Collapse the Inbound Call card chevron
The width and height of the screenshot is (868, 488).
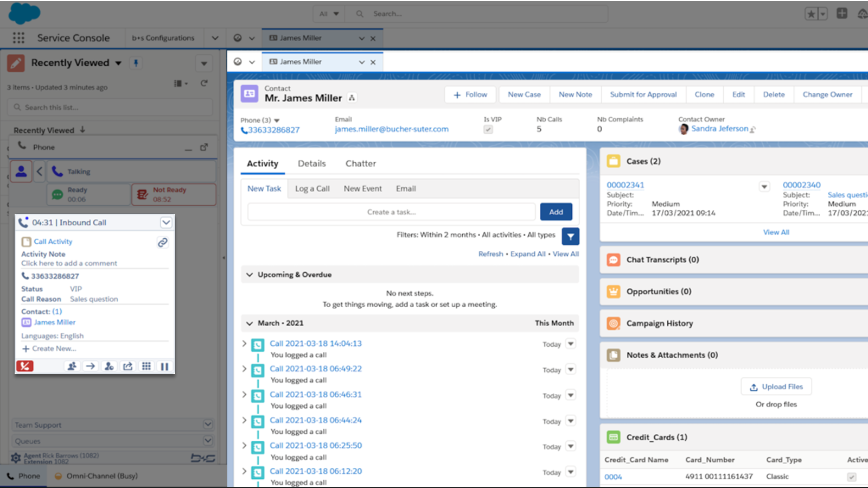click(x=166, y=223)
